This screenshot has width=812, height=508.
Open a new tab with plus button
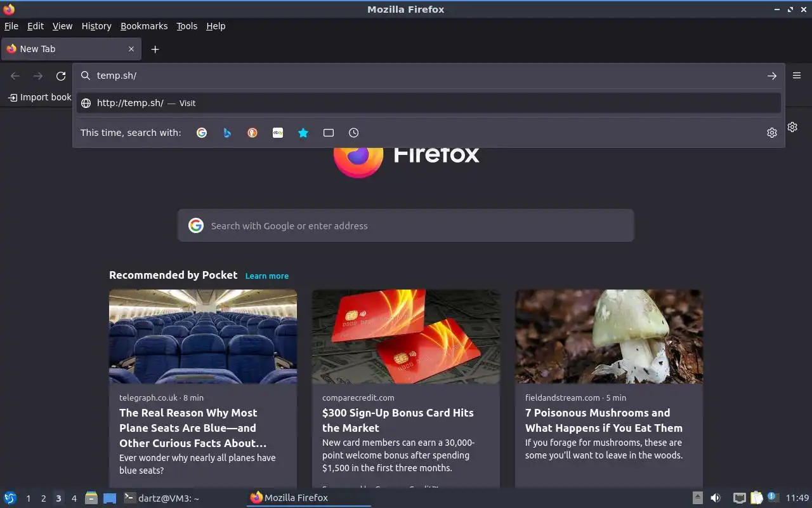tap(155, 49)
